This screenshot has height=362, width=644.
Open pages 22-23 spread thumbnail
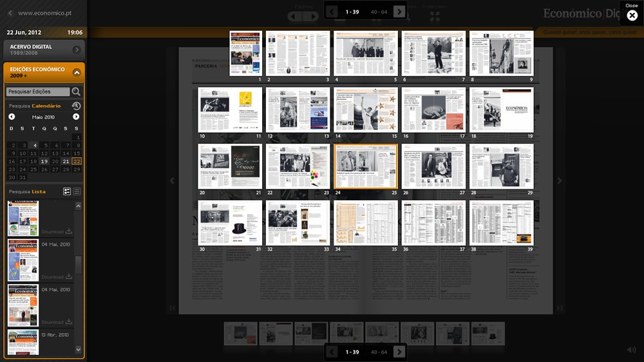coord(298,166)
